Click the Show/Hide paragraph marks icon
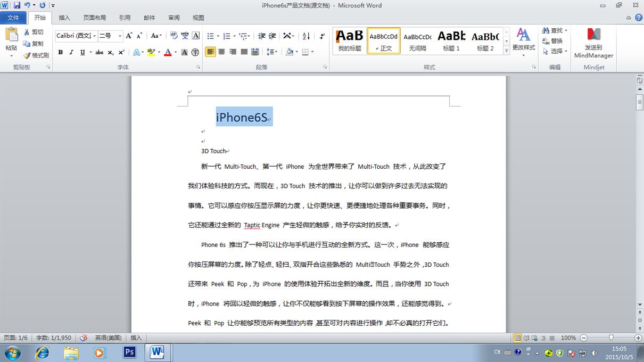The width and height of the screenshot is (644, 362). 322,36
